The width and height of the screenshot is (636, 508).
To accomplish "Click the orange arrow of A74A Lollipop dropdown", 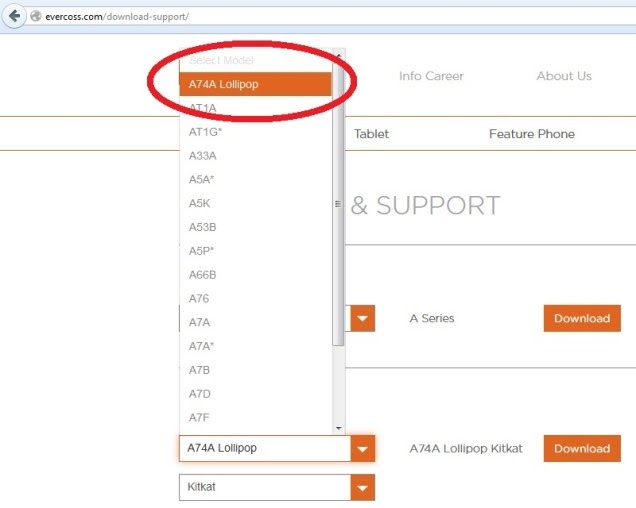I will (x=363, y=449).
